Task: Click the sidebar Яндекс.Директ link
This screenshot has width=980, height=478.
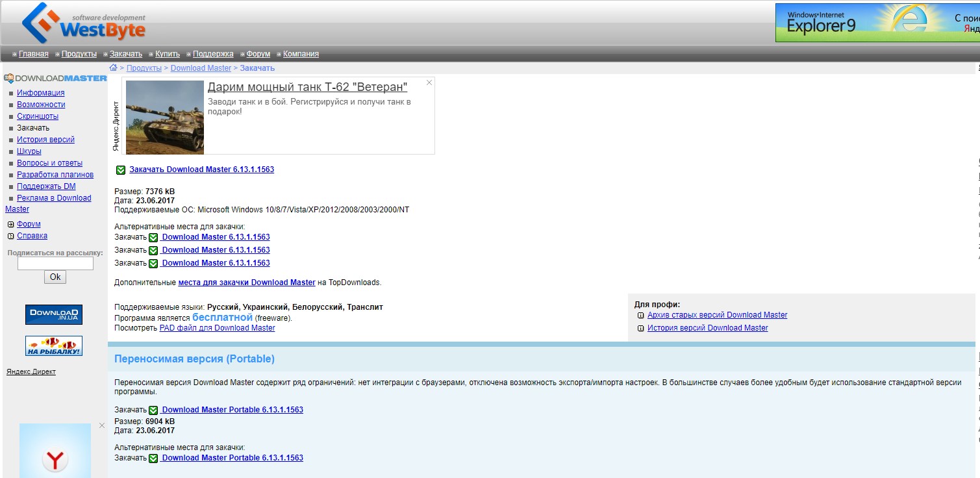Action: click(31, 372)
